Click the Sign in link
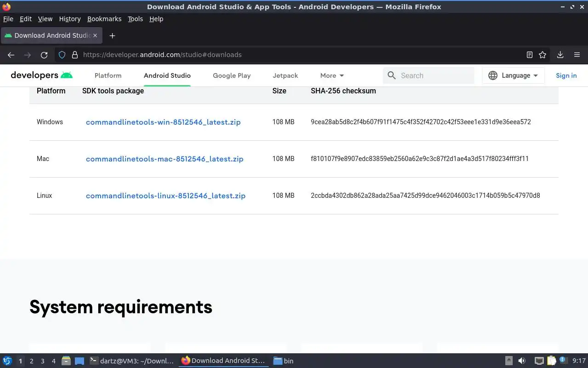Image resolution: width=588 pixels, height=368 pixels. tap(566, 75)
